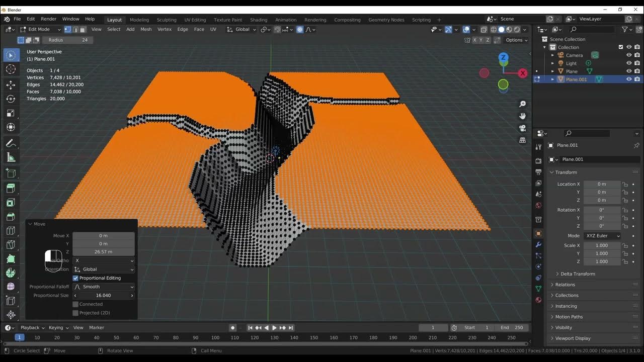
Task: Hide the Light object in outliner
Action: (629, 63)
